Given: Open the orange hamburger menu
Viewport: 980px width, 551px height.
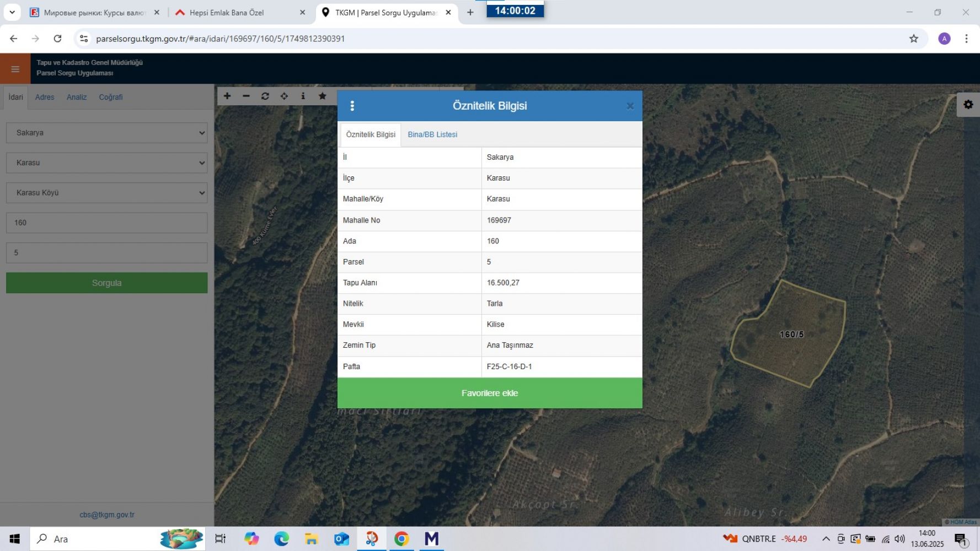Looking at the screenshot, I should tap(15, 69).
